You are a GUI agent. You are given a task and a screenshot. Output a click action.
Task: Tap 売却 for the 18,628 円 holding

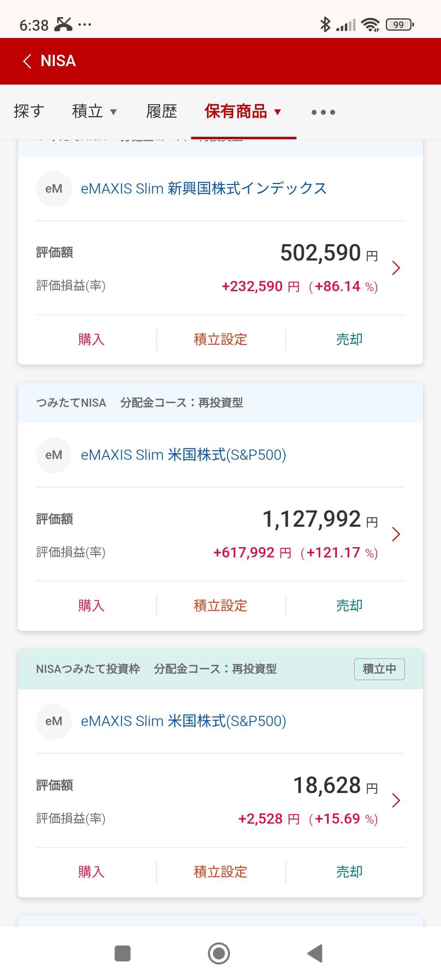(349, 872)
